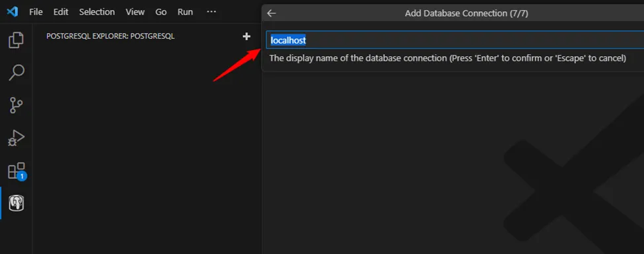Select the PostgreSQL elephant icon in activity bar
Viewport: 644px width, 254px height.
tap(17, 203)
